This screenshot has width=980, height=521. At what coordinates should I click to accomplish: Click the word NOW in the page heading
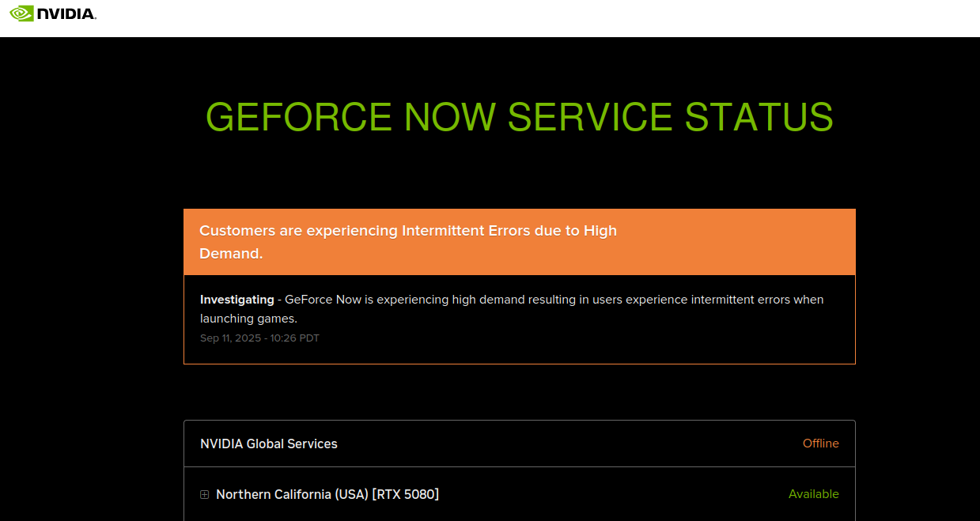(449, 117)
